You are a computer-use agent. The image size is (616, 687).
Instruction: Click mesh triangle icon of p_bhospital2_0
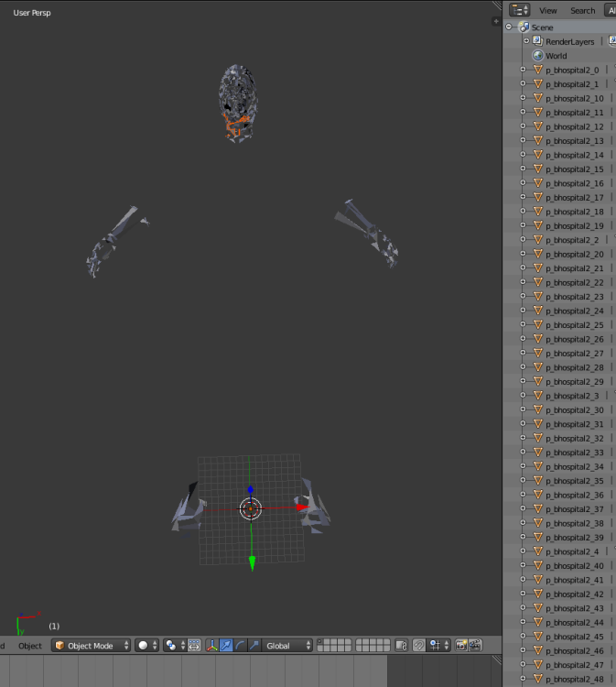point(538,71)
